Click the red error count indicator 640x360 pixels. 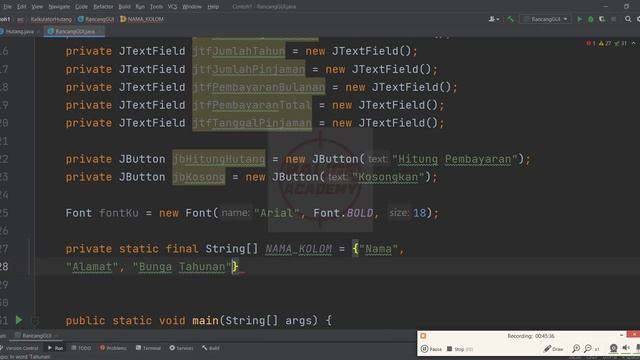click(x=591, y=43)
